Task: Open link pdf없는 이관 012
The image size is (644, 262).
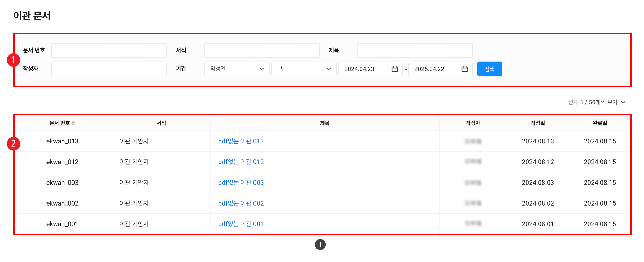Action: point(241,162)
